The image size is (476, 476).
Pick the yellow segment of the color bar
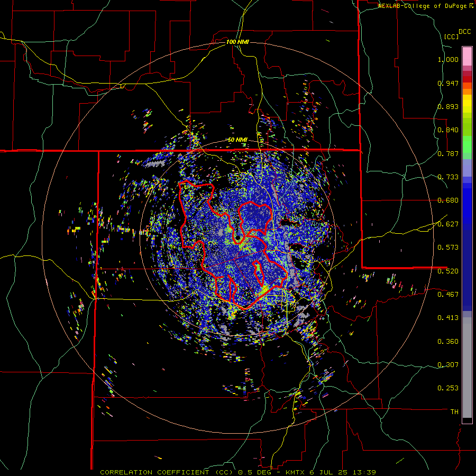[467, 104]
